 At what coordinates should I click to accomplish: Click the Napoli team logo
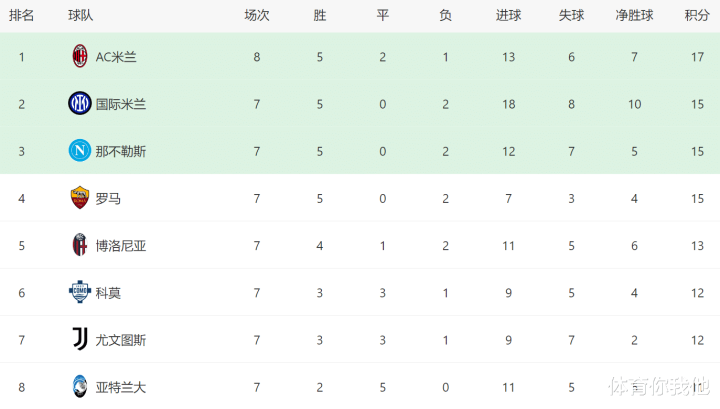pos(80,150)
